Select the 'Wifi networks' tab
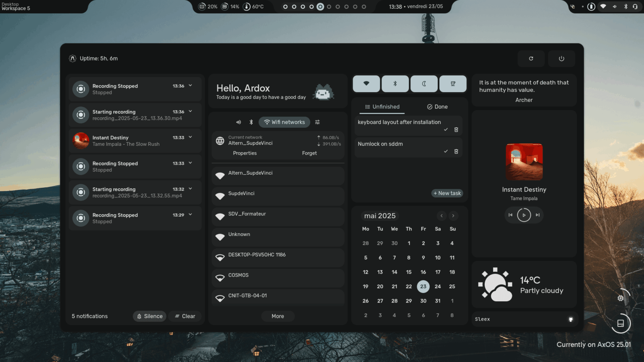Screen dimensions: 644x362 coord(284,122)
